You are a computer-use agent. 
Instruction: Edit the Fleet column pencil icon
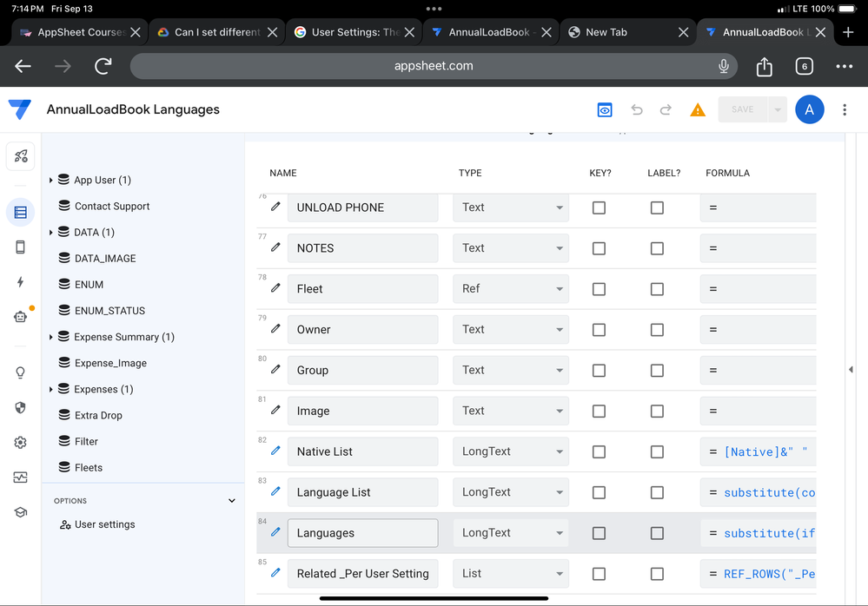pyautogui.click(x=275, y=288)
